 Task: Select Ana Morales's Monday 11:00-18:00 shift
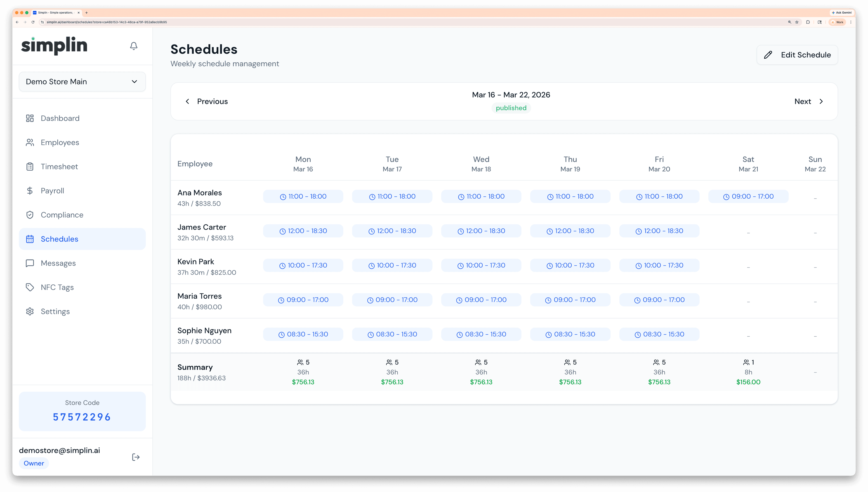[303, 196]
